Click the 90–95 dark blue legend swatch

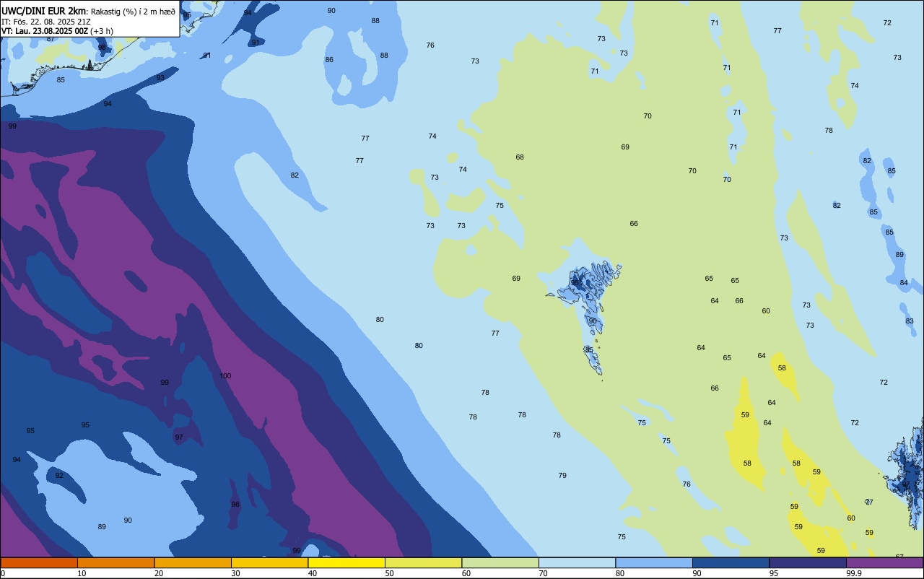[x=731, y=562]
